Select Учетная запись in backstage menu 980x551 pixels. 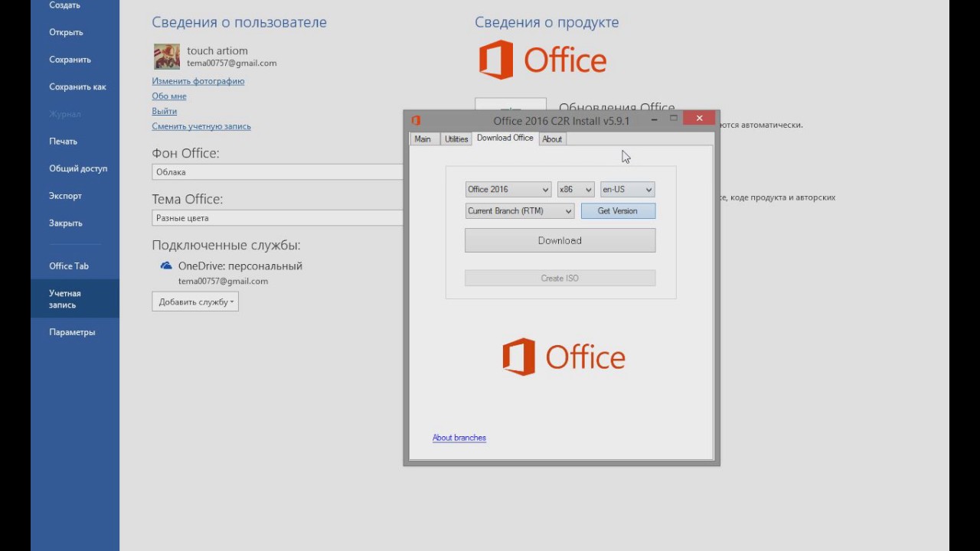point(75,298)
